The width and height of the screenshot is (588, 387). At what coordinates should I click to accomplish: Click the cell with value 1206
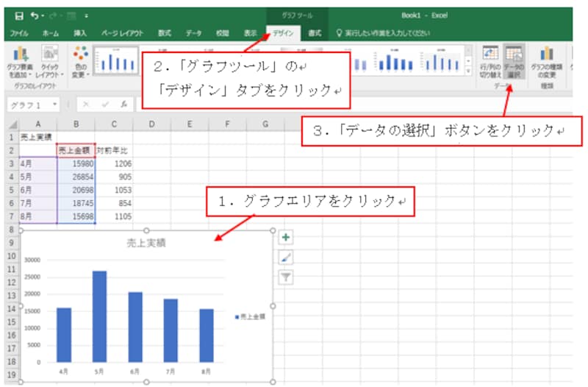[x=114, y=163]
